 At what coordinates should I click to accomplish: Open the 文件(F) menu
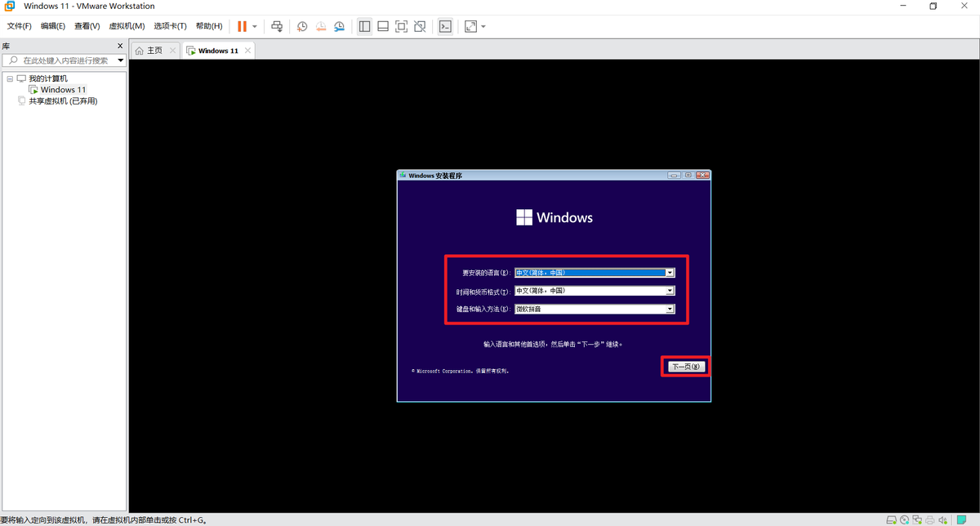point(20,26)
